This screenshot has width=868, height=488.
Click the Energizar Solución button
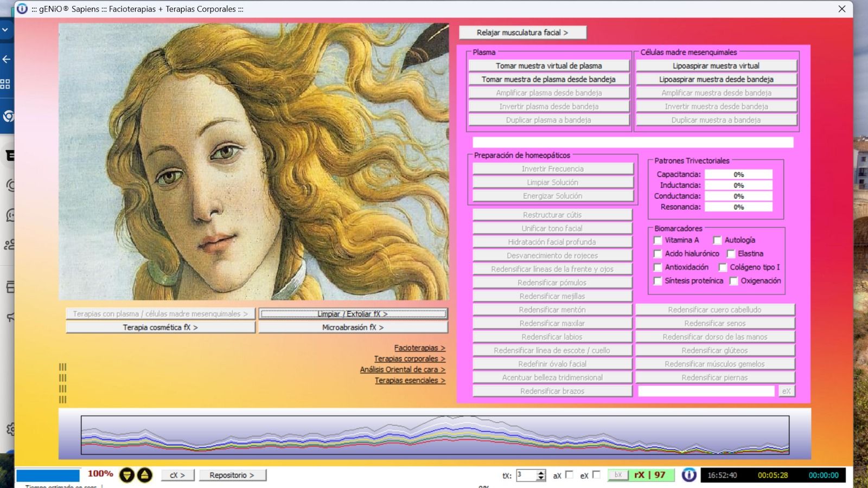552,196
